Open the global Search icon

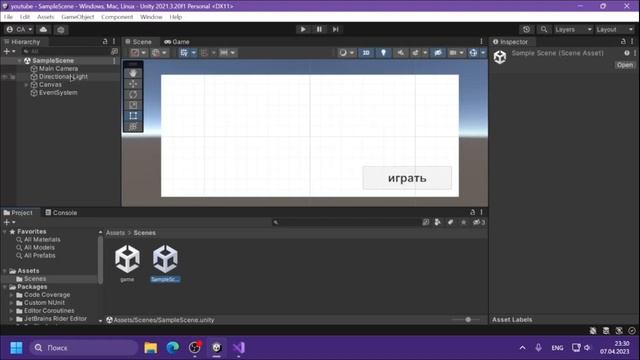[x=544, y=29]
